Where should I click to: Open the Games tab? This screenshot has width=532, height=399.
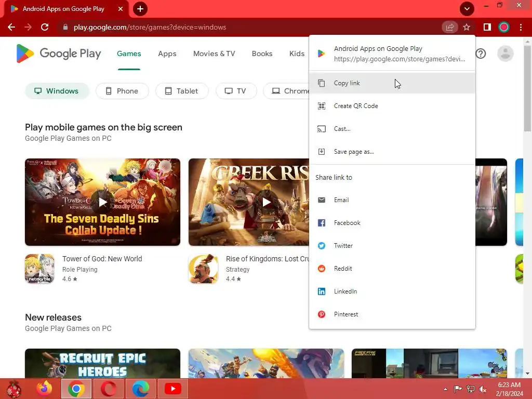pyautogui.click(x=129, y=54)
